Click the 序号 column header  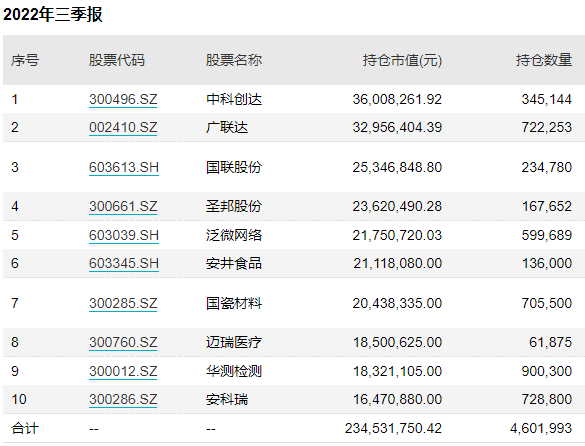coord(25,60)
